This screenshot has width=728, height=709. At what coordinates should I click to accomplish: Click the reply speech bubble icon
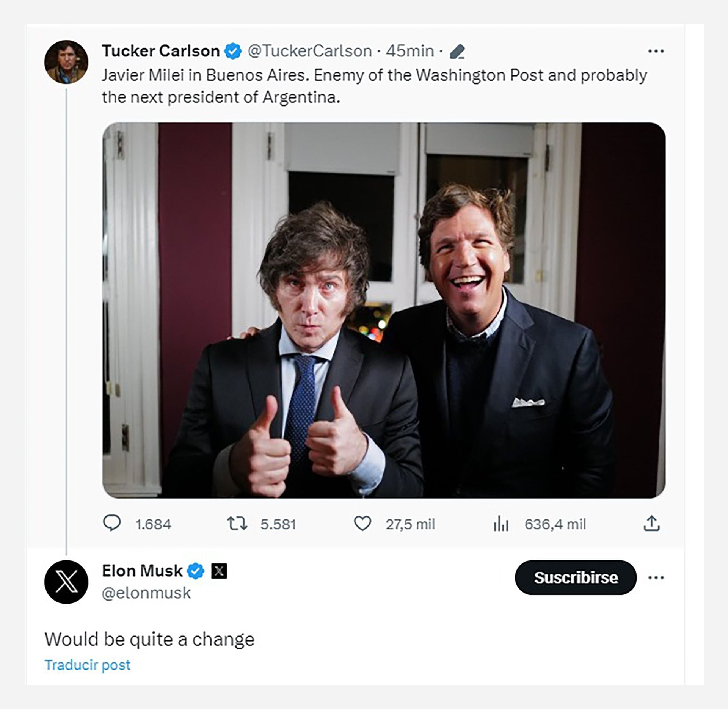pos(112,523)
